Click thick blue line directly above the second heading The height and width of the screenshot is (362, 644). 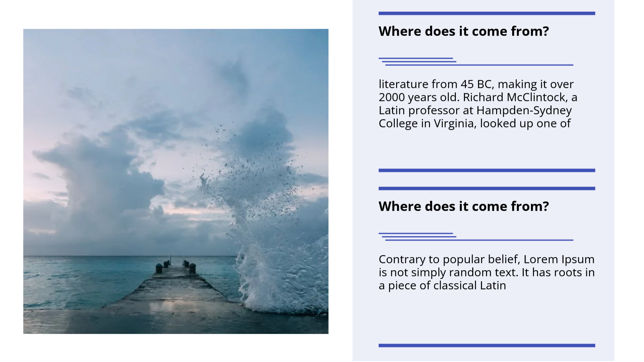coord(487,188)
